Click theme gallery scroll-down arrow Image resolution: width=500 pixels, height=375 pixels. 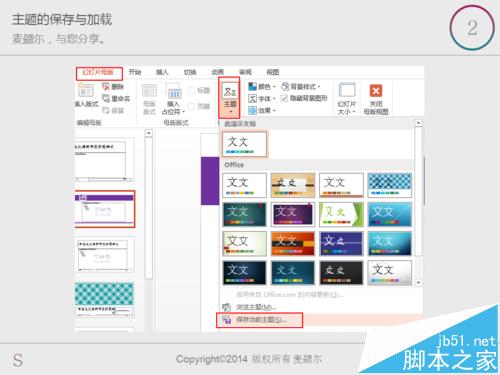point(418,282)
